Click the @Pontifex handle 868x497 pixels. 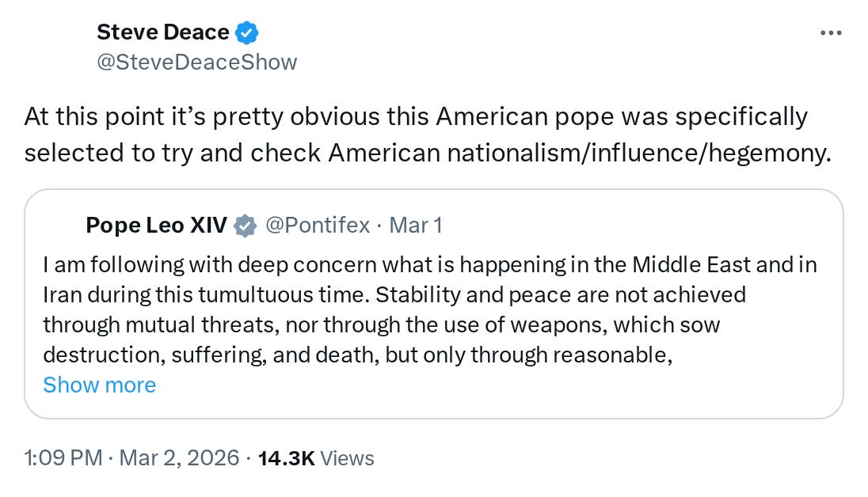[317, 226]
